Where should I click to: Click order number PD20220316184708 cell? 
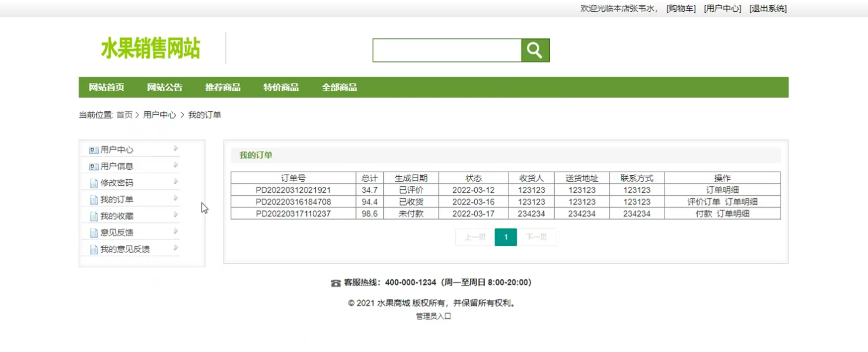(293, 202)
